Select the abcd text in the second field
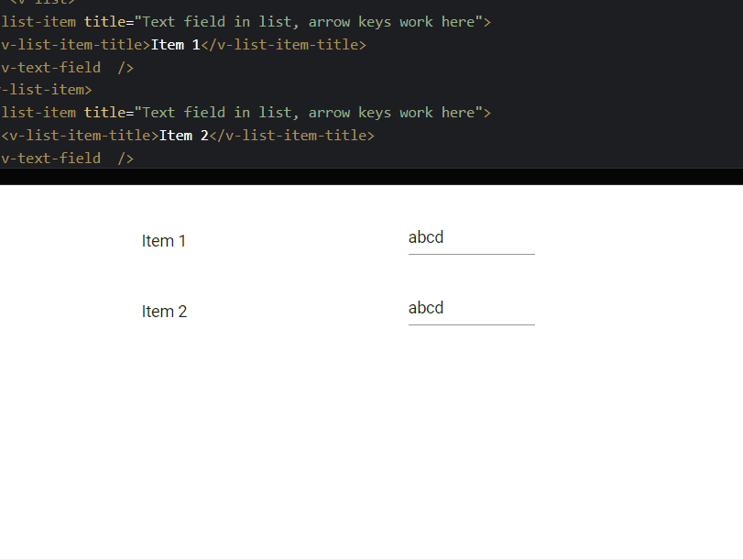This screenshot has height=560, width=743. (425, 307)
